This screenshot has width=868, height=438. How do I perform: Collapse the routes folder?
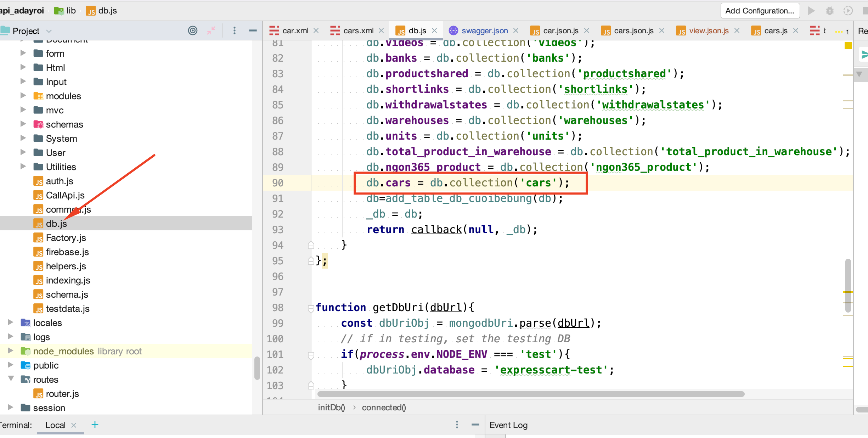click(x=11, y=379)
